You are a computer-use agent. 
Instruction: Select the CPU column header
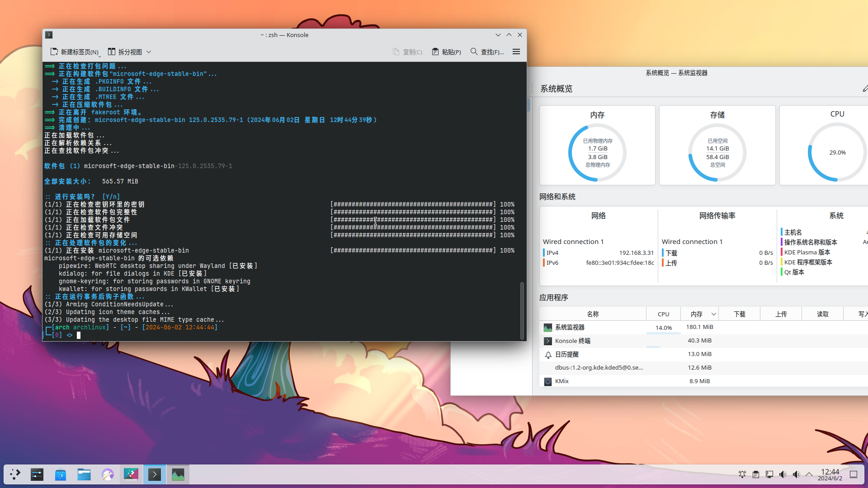[663, 314]
